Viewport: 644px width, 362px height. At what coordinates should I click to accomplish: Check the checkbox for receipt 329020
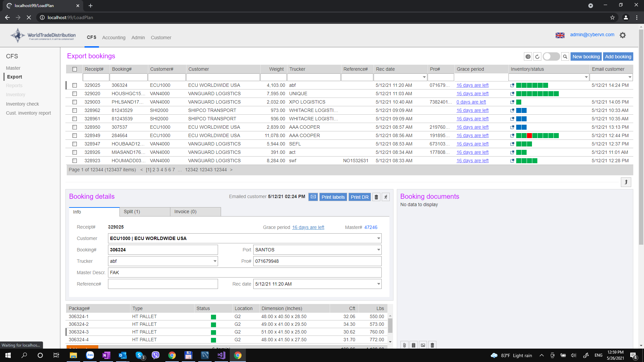[74, 94]
